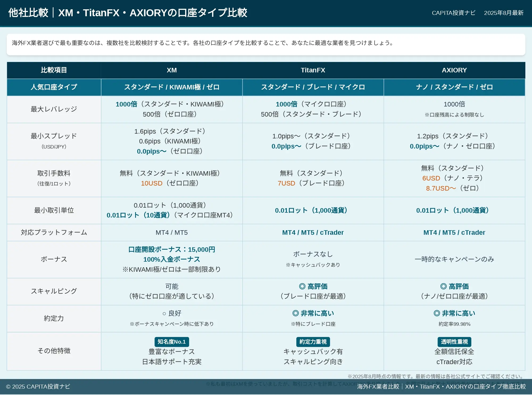
Task: Click the 比較項目 header cell
Action: point(54,70)
